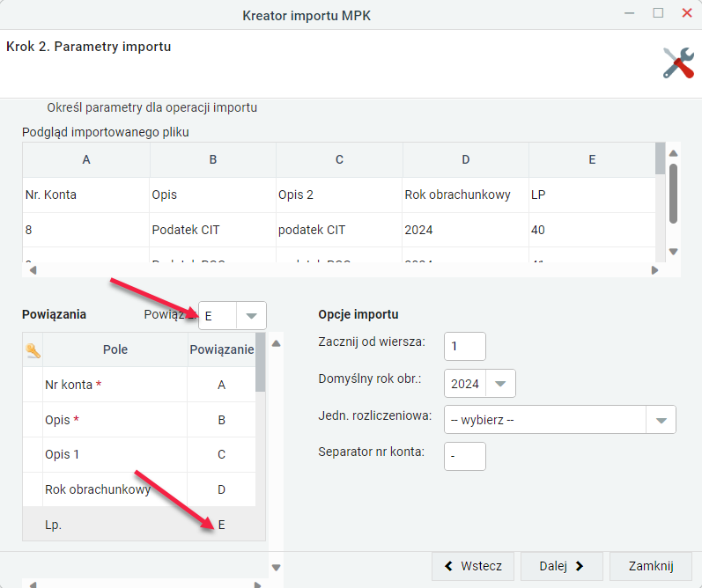
Task: Select the 'Nr konta *' field row
Action: coord(139,385)
